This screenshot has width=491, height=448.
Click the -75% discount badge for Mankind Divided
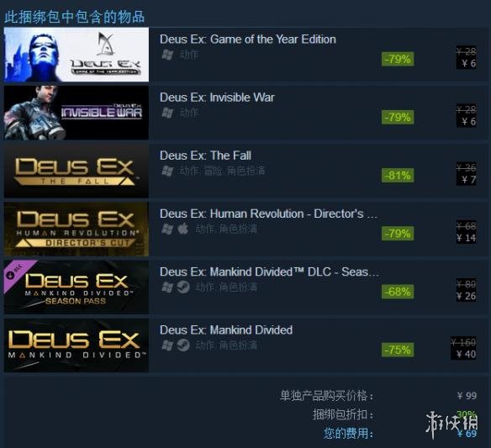click(x=398, y=350)
